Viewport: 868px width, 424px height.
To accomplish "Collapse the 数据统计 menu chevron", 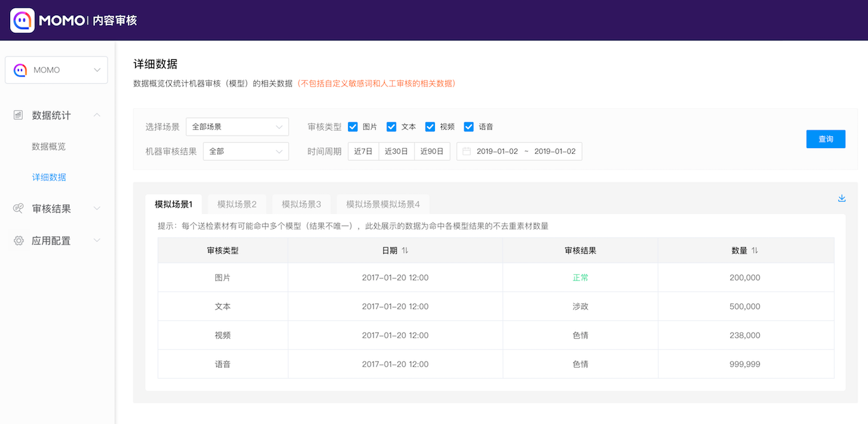I will 97,115.
